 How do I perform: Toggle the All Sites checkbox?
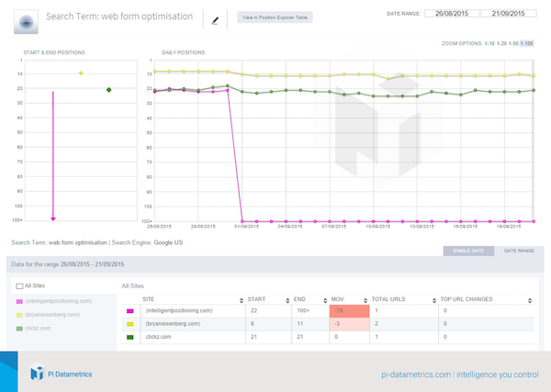point(19,286)
